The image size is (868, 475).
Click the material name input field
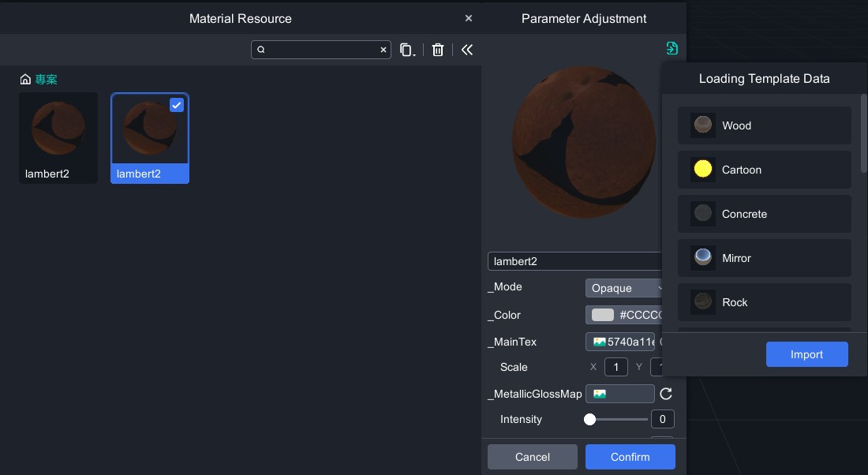[574, 261]
